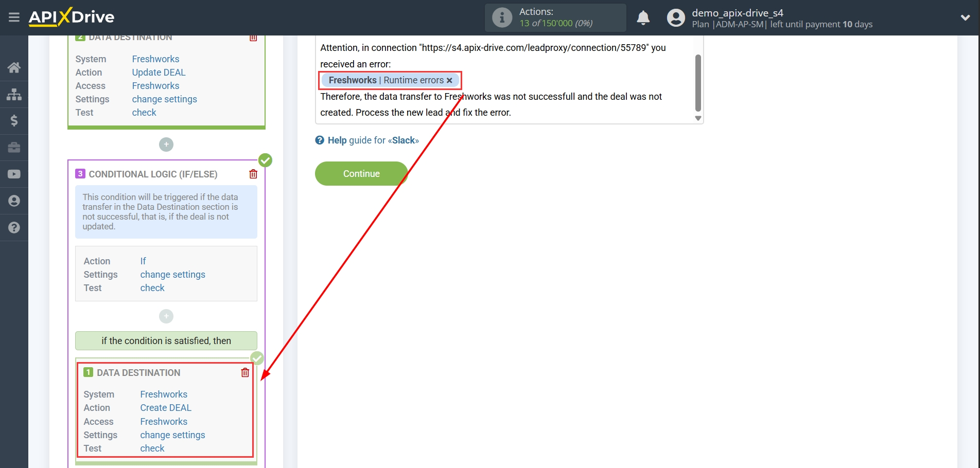Click the user avatar icon

coord(676,17)
